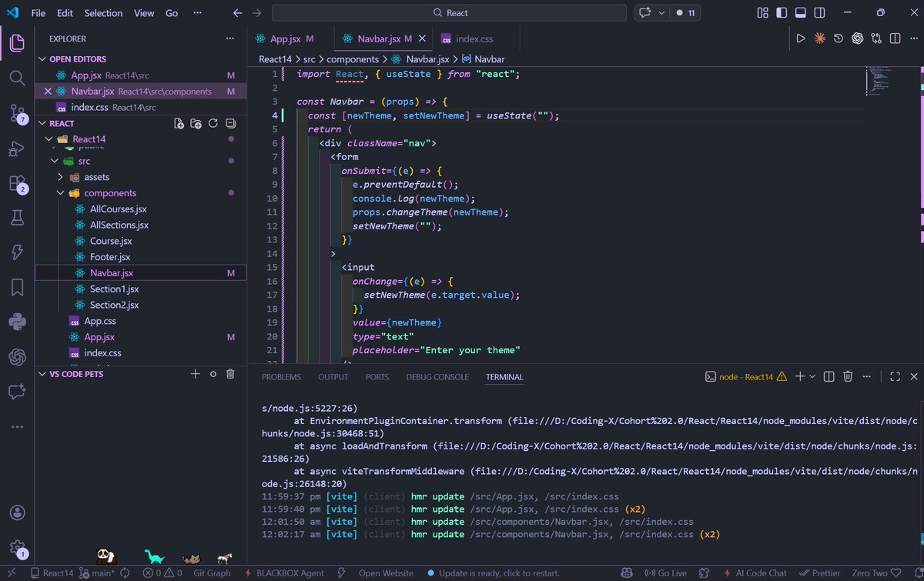Open Customize Layout icon in title bar

click(x=763, y=12)
